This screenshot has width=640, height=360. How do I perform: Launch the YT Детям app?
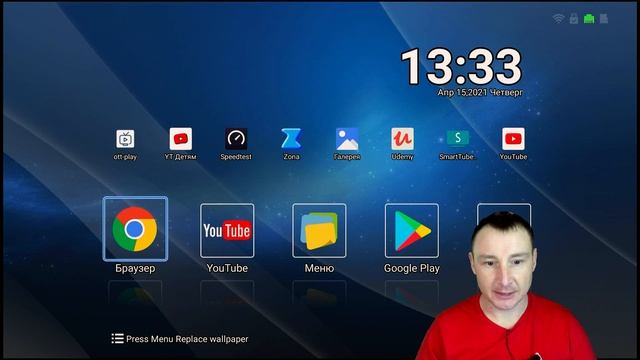[180, 139]
